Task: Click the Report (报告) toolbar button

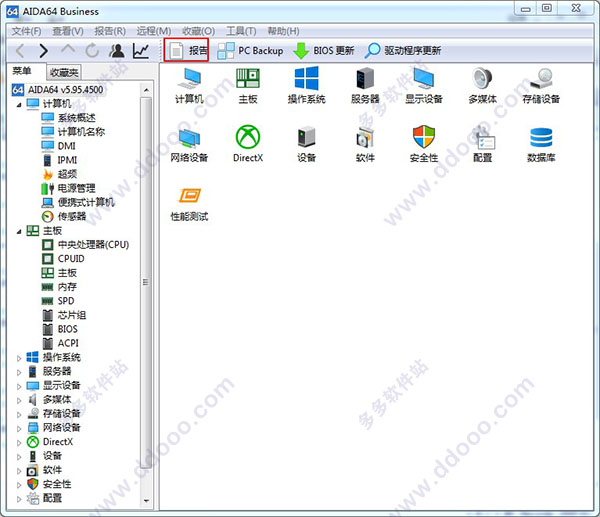Action: (186, 50)
